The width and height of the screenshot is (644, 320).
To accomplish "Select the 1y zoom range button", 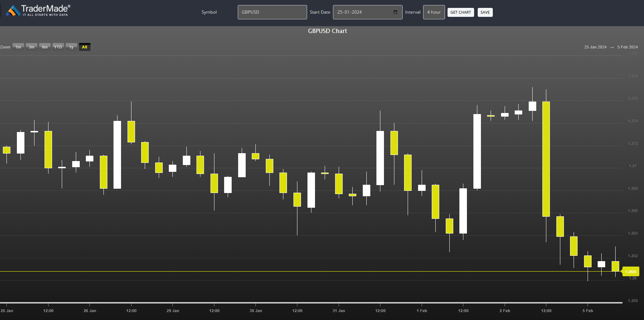I will pos(71,47).
